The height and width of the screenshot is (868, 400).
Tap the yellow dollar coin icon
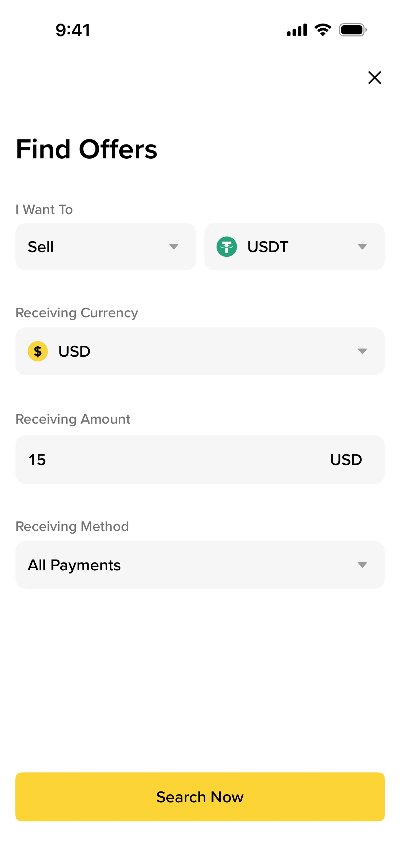38,351
